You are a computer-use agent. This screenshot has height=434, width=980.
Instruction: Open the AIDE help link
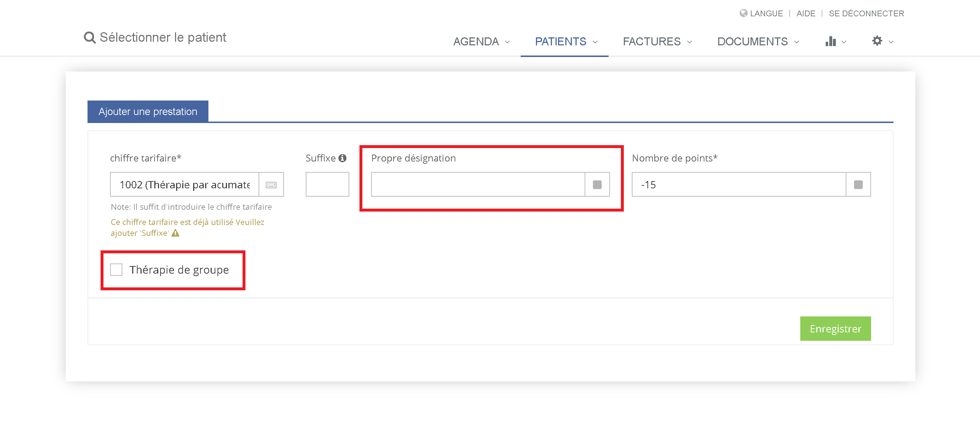tap(806, 13)
